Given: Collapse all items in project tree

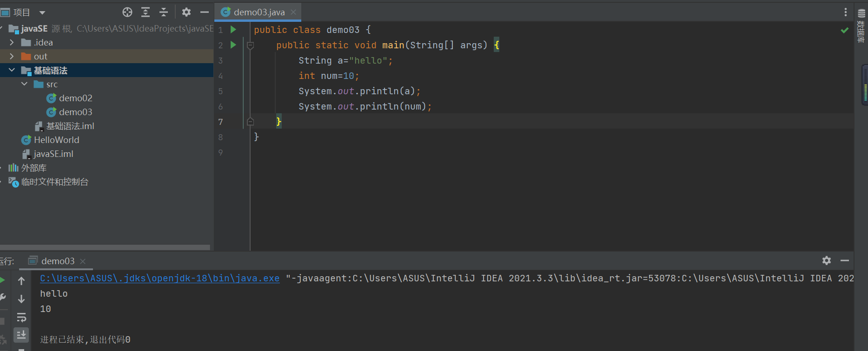Looking at the screenshot, I should coord(164,12).
